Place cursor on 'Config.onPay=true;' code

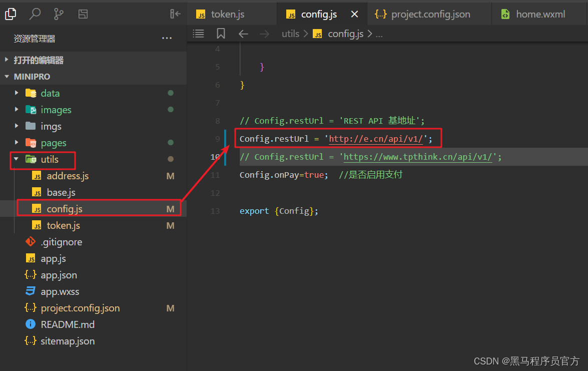click(x=284, y=175)
